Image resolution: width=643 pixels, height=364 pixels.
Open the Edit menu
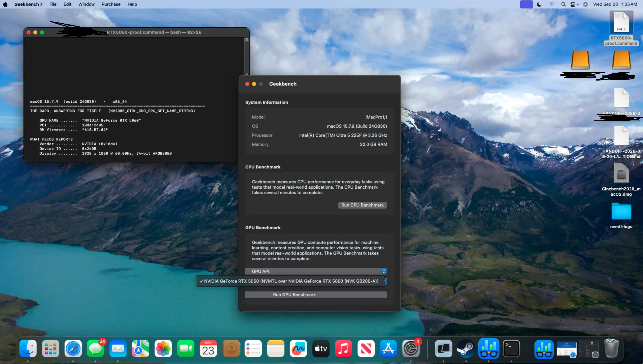tap(67, 4)
